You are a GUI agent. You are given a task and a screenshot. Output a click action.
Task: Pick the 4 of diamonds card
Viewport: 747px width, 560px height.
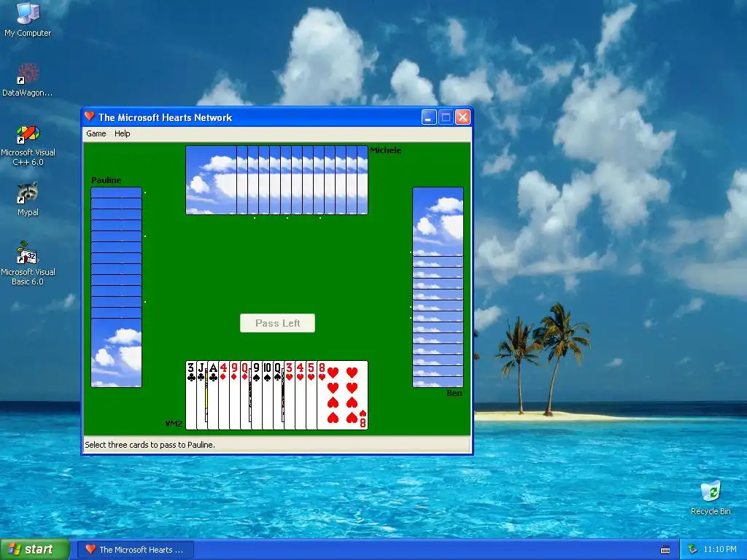click(224, 395)
